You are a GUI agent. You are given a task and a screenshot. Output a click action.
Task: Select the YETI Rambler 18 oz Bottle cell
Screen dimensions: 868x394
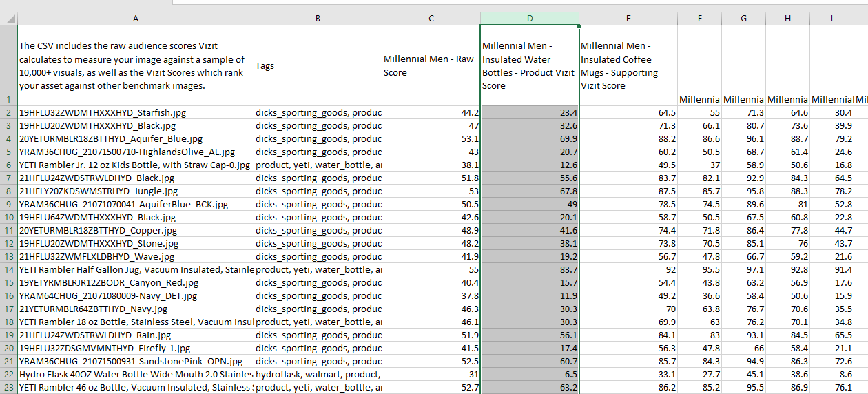tap(135, 322)
